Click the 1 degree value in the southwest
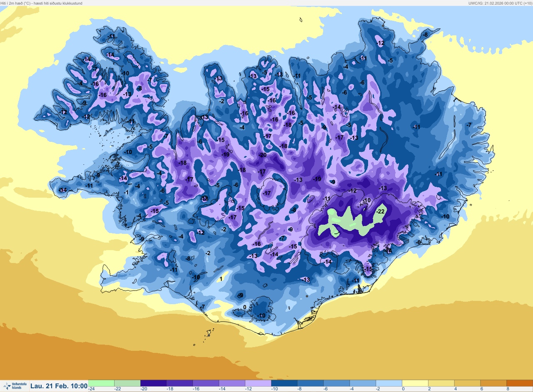The height and width of the screenshot is (392, 533). [221, 279]
